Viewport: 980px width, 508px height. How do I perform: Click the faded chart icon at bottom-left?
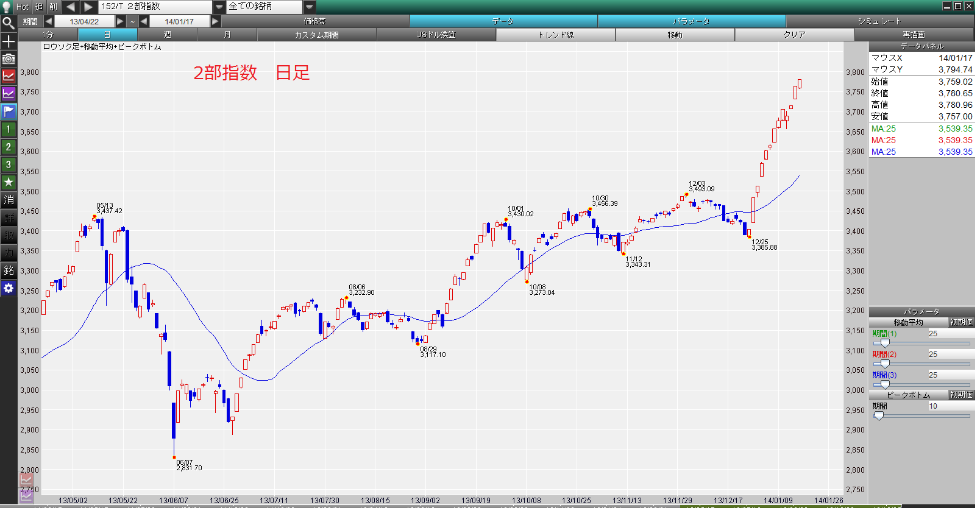click(x=26, y=481)
